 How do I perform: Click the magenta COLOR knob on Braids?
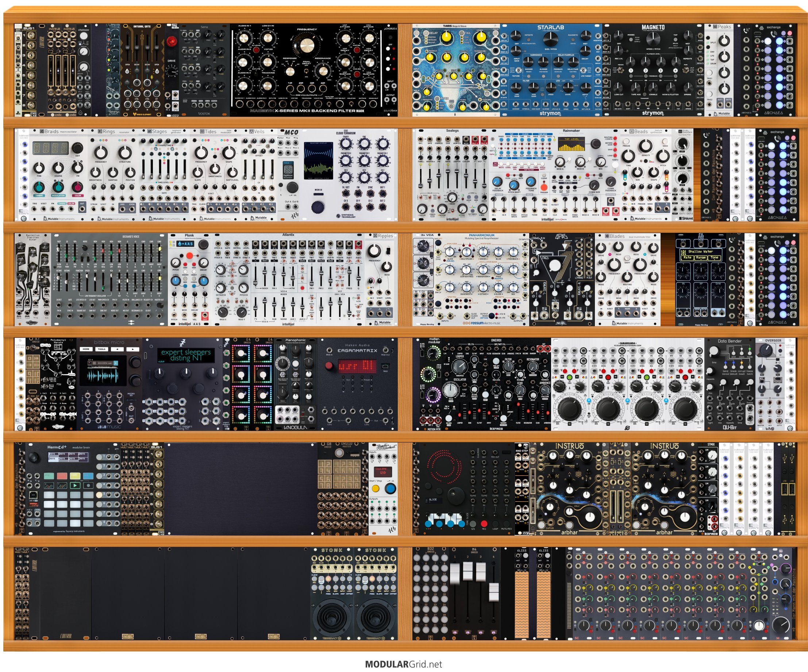click(x=78, y=187)
